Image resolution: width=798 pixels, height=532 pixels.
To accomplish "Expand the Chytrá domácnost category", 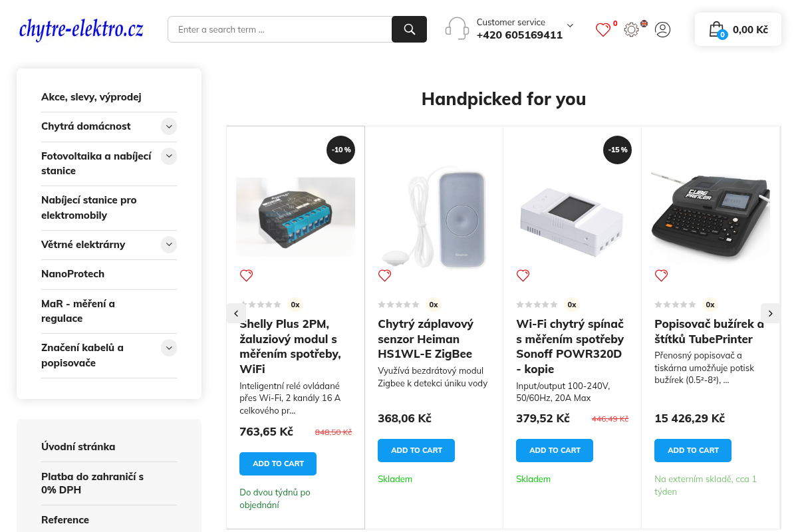I will click(169, 126).
